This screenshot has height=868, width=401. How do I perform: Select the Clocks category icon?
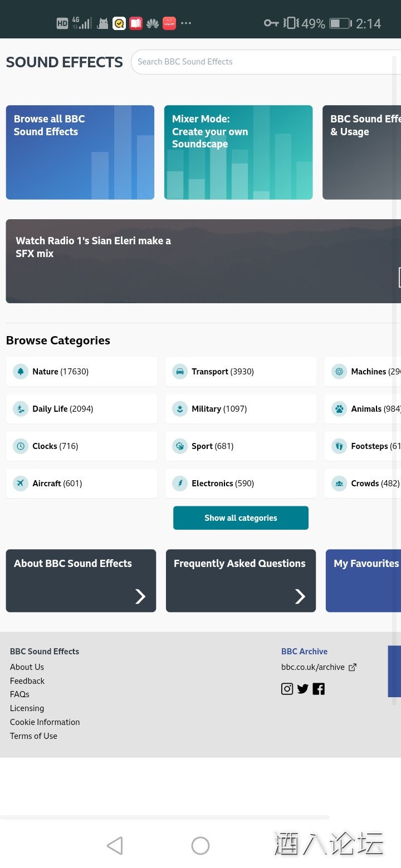(21, 446)
